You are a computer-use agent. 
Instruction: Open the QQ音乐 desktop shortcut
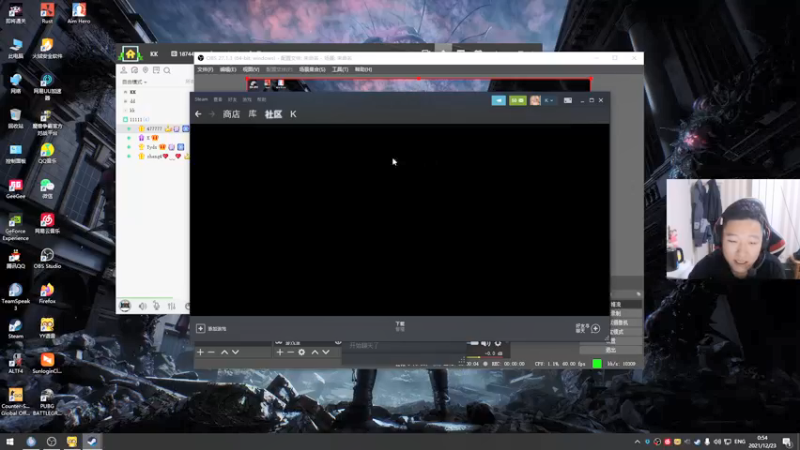click(x=47, y=153)
